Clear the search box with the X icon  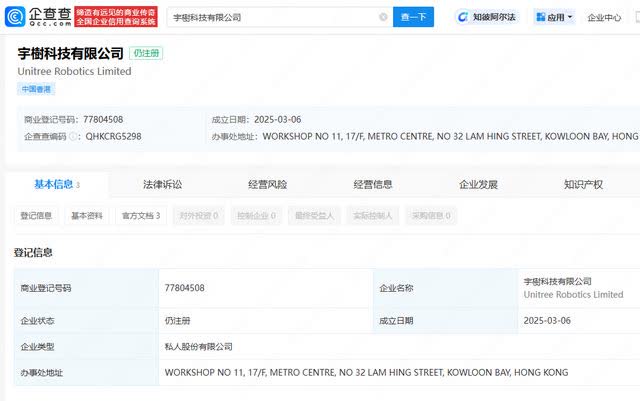pyautogui.click(x=383, y=17)
